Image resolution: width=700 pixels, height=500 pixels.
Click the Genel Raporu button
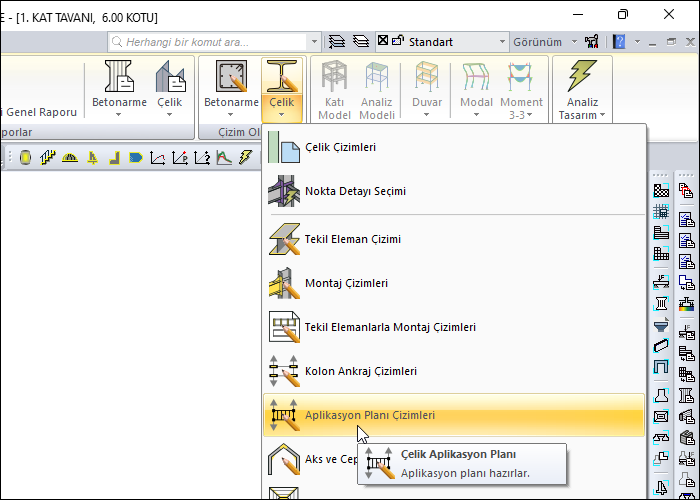(39, 112)
